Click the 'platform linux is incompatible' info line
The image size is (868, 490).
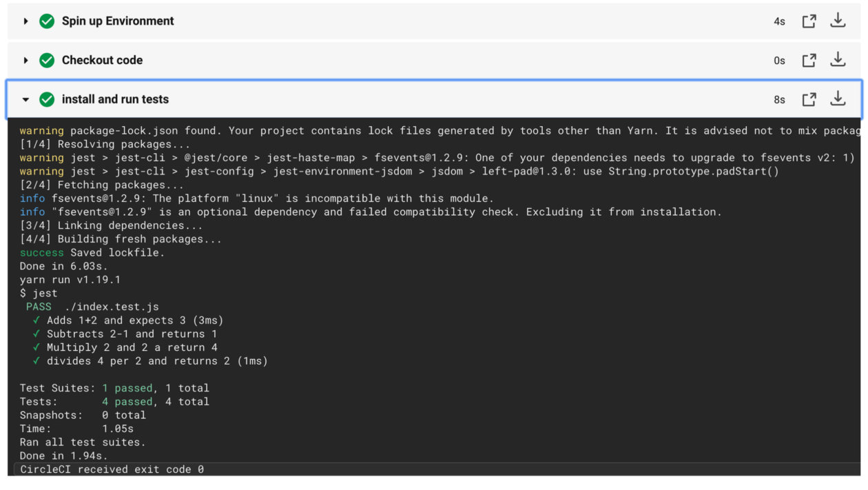coord(256,198)
